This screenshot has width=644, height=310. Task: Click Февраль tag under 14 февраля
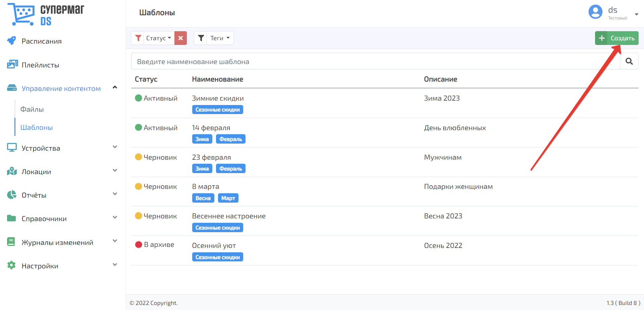pyautogui.click(x=230, y=139)
